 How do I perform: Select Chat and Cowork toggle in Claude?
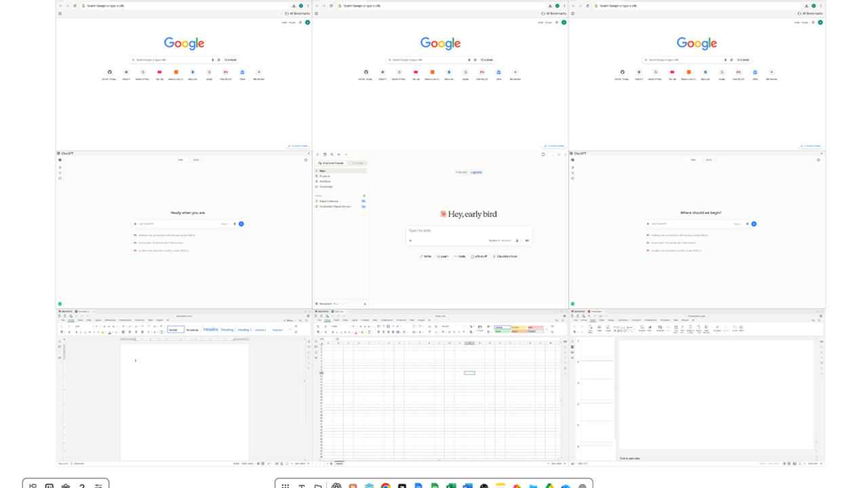coord(331,163)
